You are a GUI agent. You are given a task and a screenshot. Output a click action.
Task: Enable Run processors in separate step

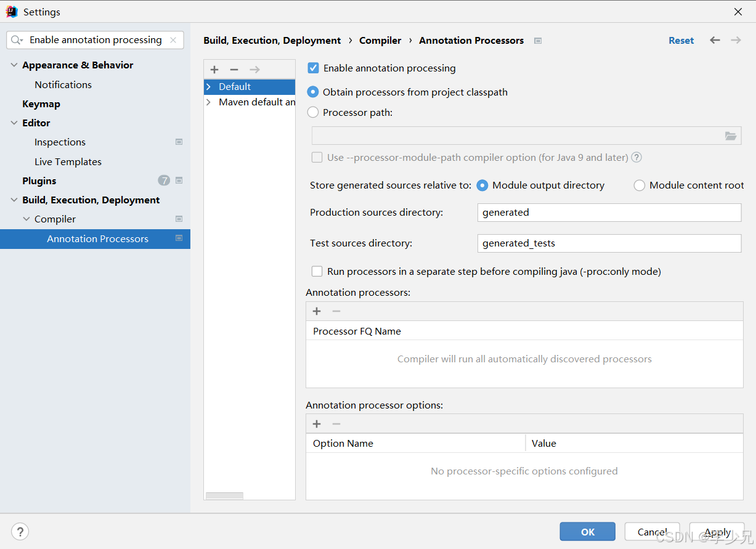317,272
